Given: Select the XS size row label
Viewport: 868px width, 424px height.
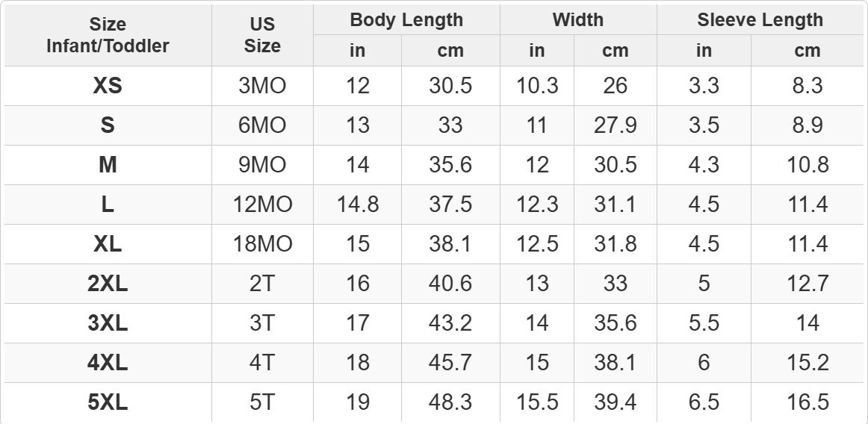Looking at the screenshot, I should pos(108,86).
